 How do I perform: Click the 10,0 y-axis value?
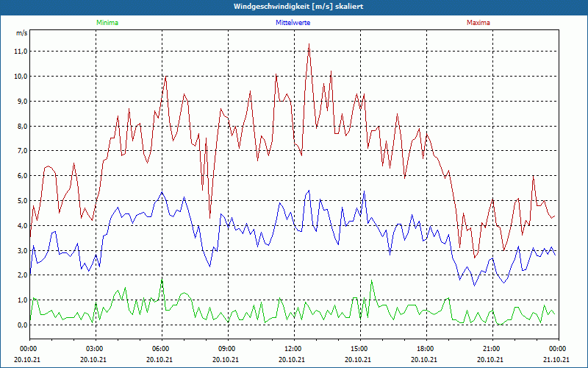click(21, 77)
